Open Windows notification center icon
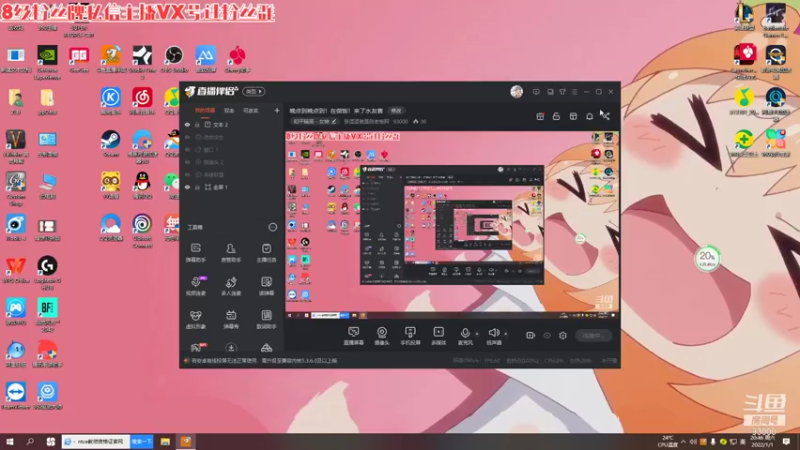 [786, 442]
